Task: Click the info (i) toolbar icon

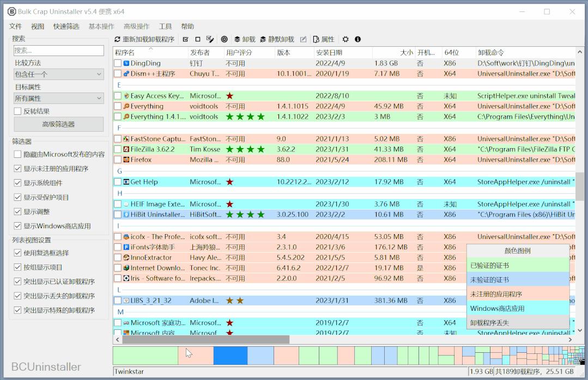Action: 357,39
